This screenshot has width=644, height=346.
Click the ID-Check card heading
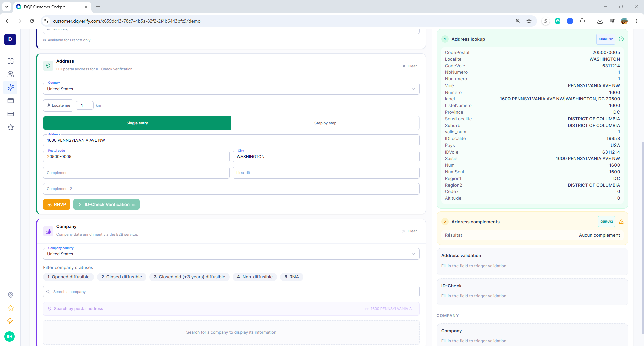[451, 286]
